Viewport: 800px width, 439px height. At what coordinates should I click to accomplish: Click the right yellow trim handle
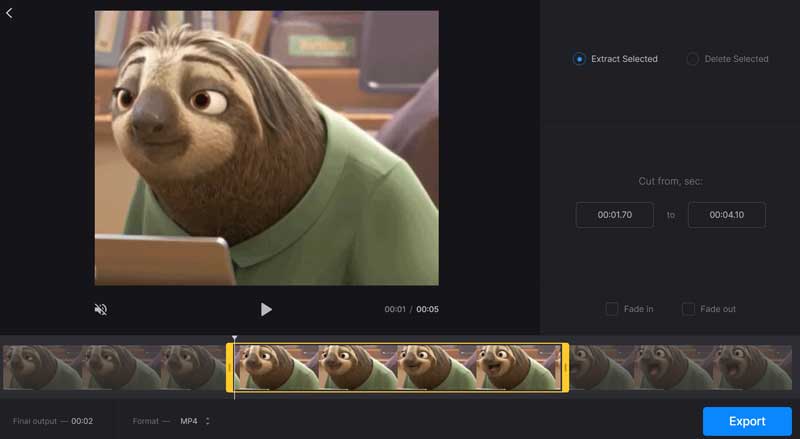coord(565,368)
